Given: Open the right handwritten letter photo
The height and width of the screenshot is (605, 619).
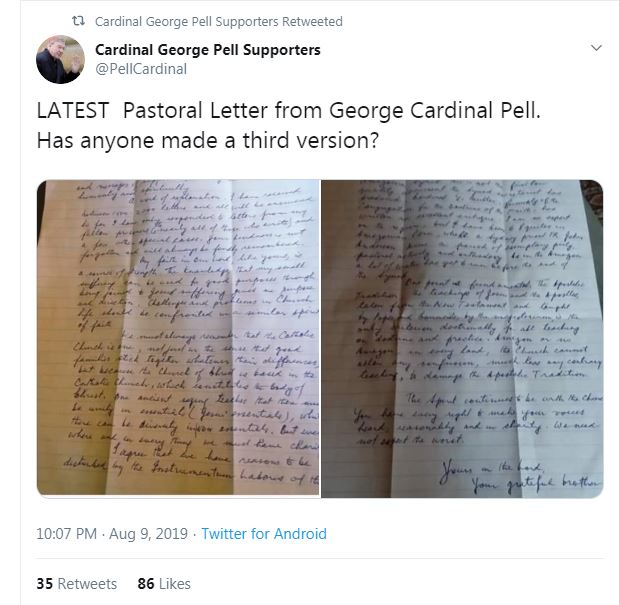Looking at the screenshot, I should pyautogui.click(x=462, y=339).
